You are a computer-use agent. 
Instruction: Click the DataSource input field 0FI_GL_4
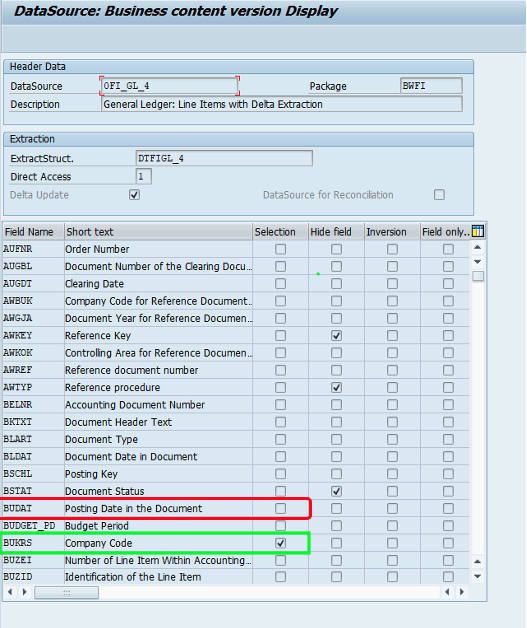(x=169, y=86)
